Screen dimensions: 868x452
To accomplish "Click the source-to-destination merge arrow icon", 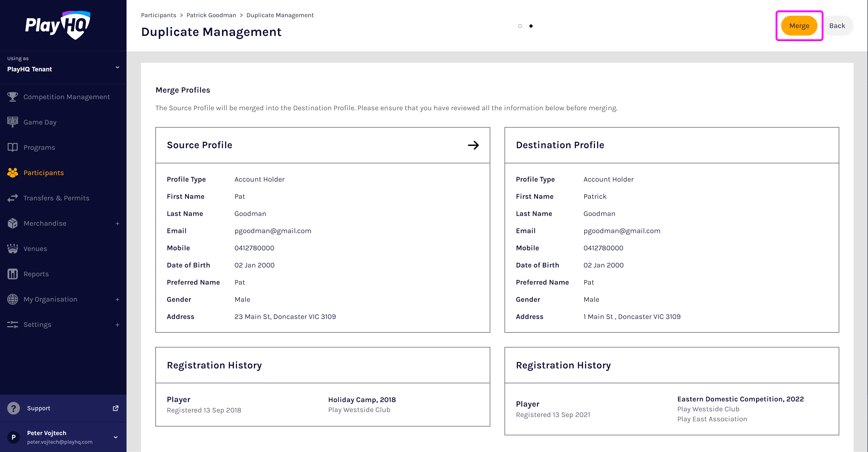I will (x=474, y=145).
